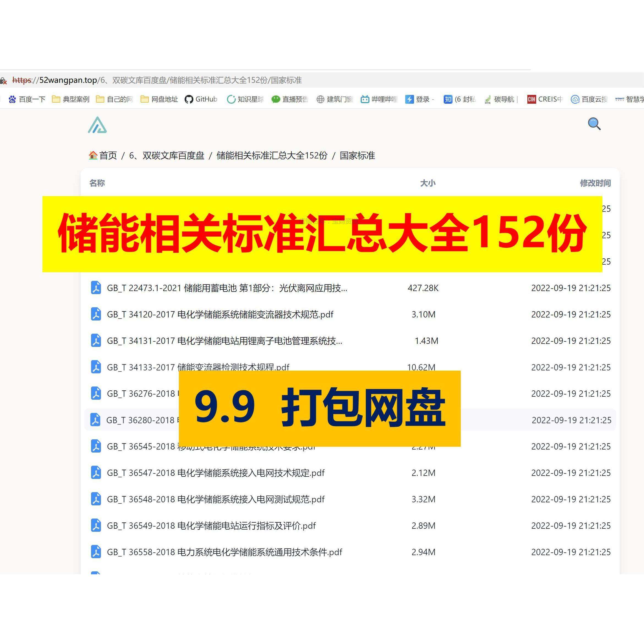Image resolution: width=644 pixels, height=644 pixels.
Task: Open the 自己的网 bookmark folder
Action: pyautogui.click(x=114, y=99)
